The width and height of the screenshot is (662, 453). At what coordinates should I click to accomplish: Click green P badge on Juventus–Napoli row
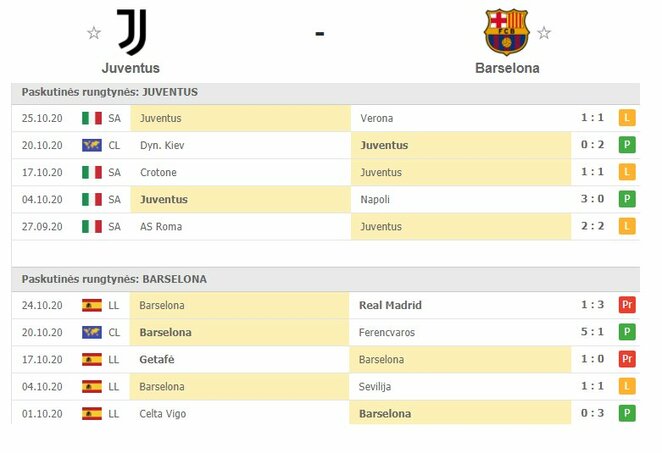[x=627, y=199]
